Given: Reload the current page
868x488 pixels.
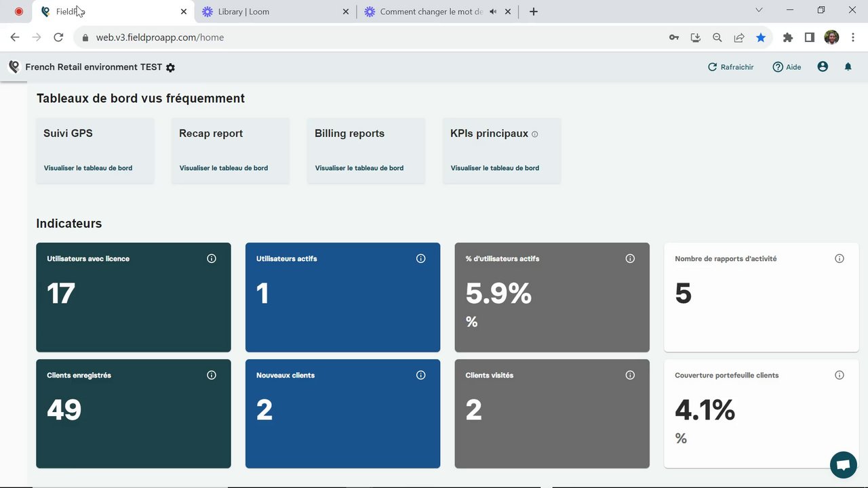Looking at the screenshot, I should click(x=58, y=37).
